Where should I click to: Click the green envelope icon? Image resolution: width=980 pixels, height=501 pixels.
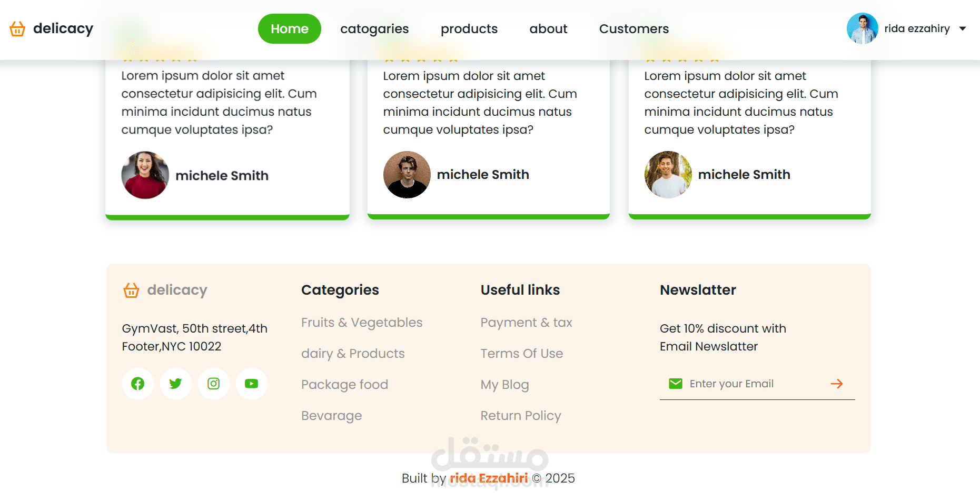[675, 384]
